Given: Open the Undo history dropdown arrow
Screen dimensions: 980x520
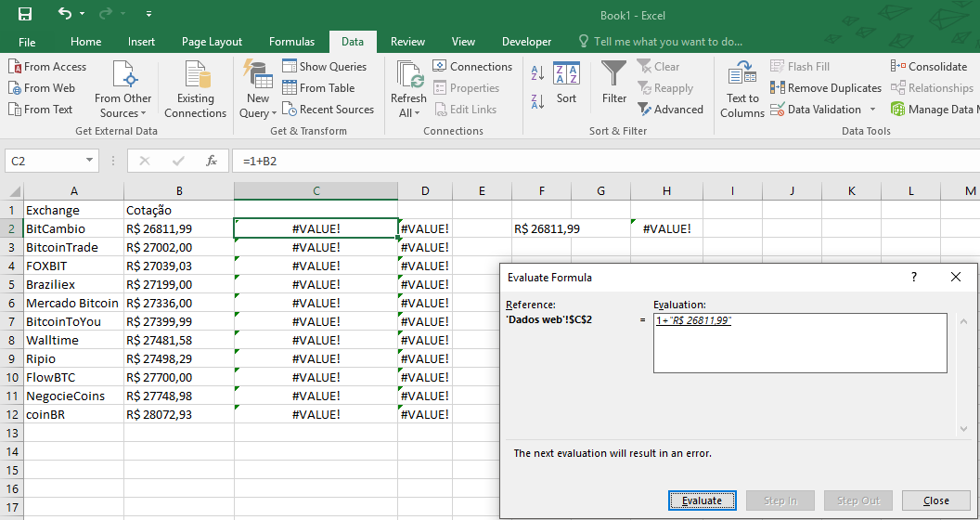Looking at the screenshot, I should tap(80, 14).
